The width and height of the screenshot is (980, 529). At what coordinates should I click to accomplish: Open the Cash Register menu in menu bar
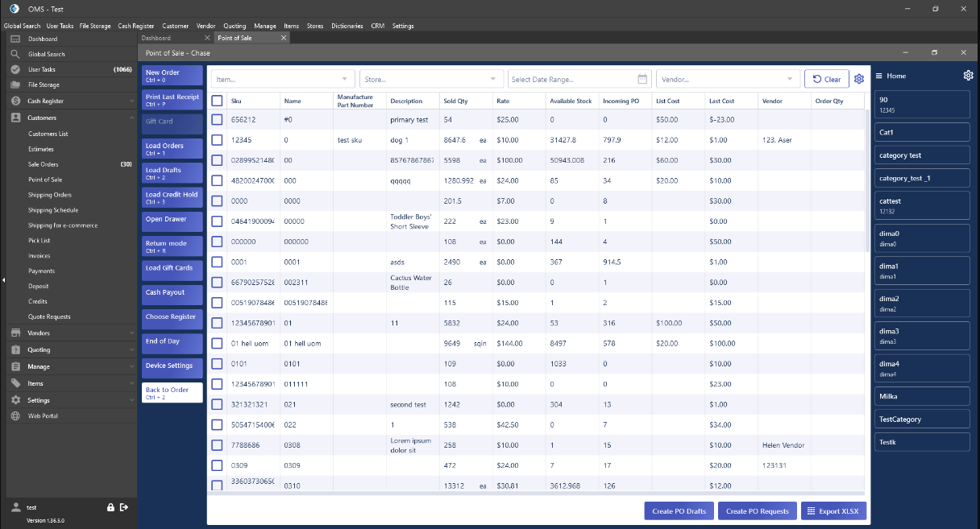135,26
